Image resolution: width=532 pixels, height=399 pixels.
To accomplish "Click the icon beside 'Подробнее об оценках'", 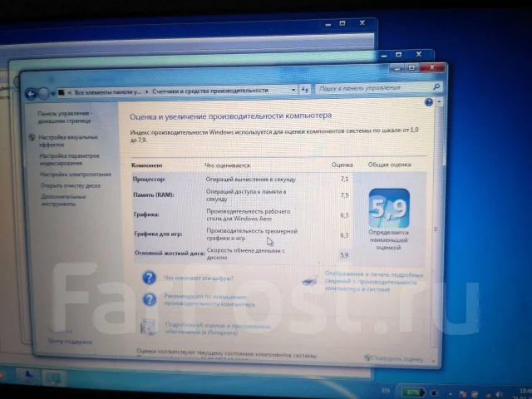I will (x=149, y=327).
